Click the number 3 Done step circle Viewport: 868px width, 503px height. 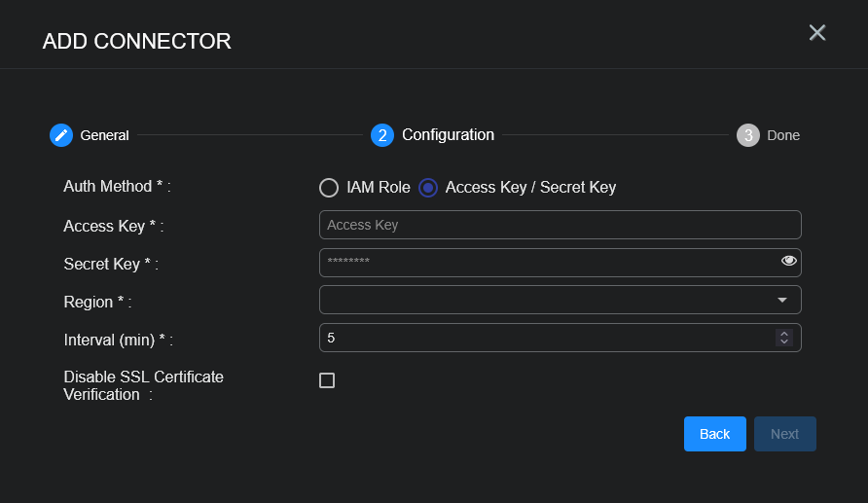click(747, 135)
